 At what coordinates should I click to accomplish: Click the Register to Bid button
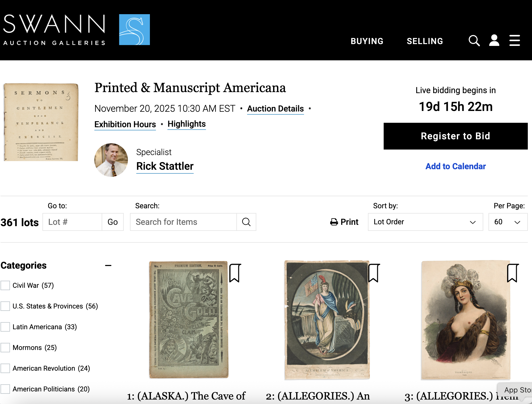[x=455, y=136]
